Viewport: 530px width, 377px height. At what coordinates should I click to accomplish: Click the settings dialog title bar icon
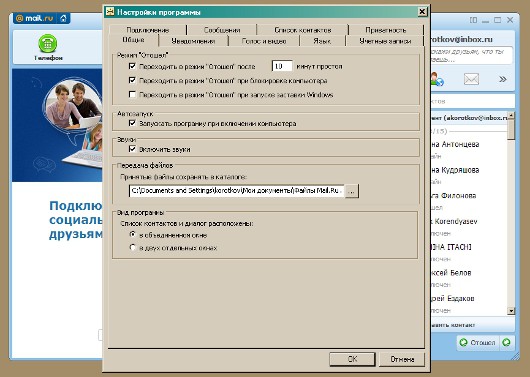click(110, 12)
